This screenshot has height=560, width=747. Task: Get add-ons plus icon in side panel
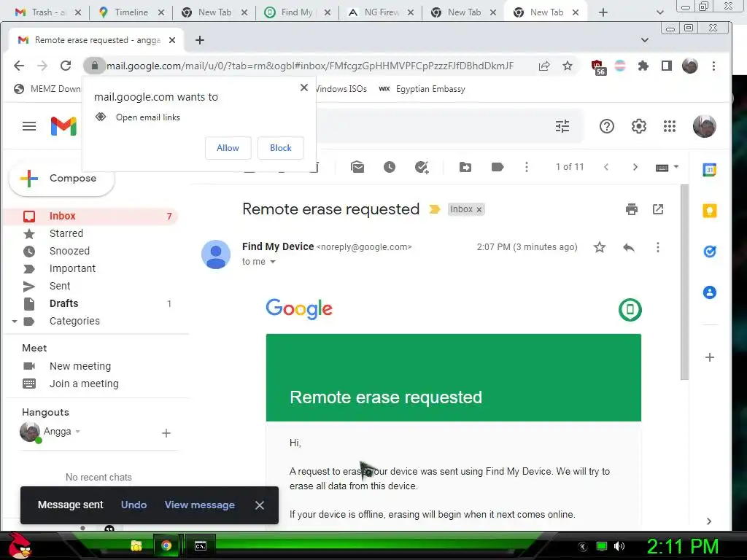pyautogui.click(x=709, y=357)
